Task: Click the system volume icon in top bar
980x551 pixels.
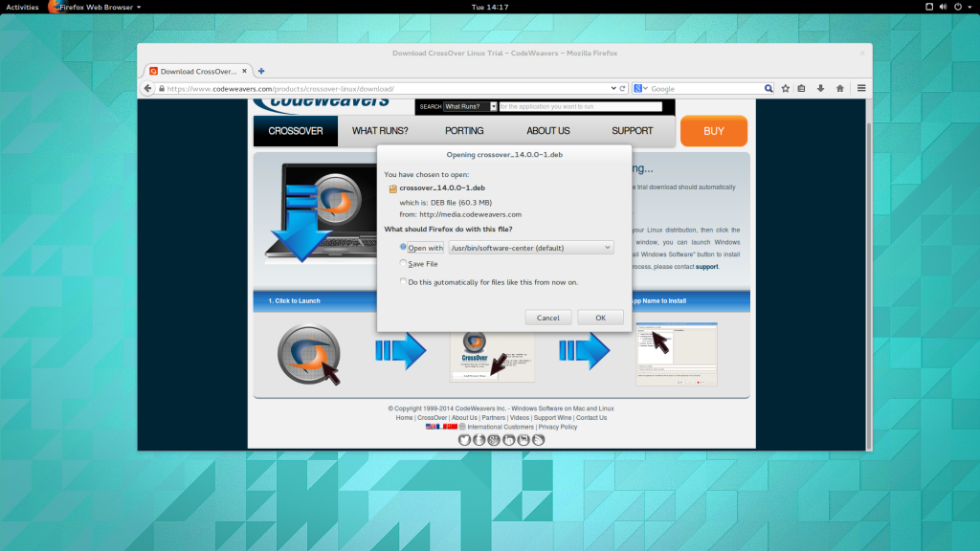Action: (943, 7)
